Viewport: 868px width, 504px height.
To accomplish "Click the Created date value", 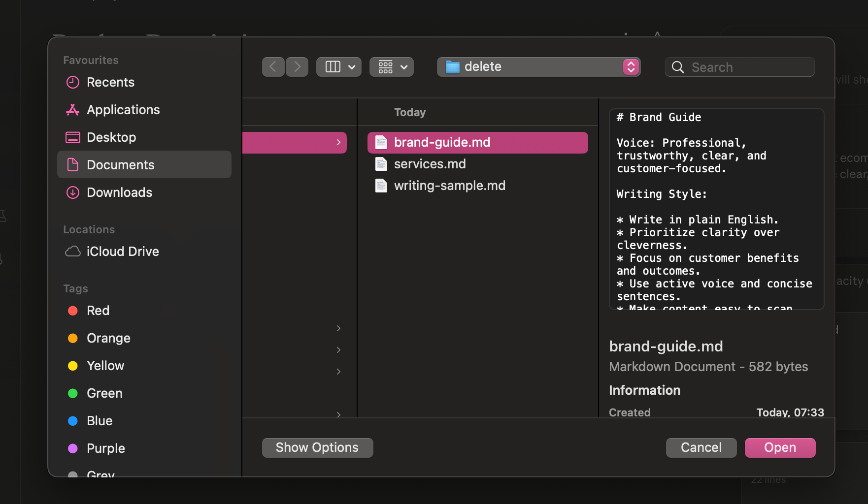I will 790,412.
